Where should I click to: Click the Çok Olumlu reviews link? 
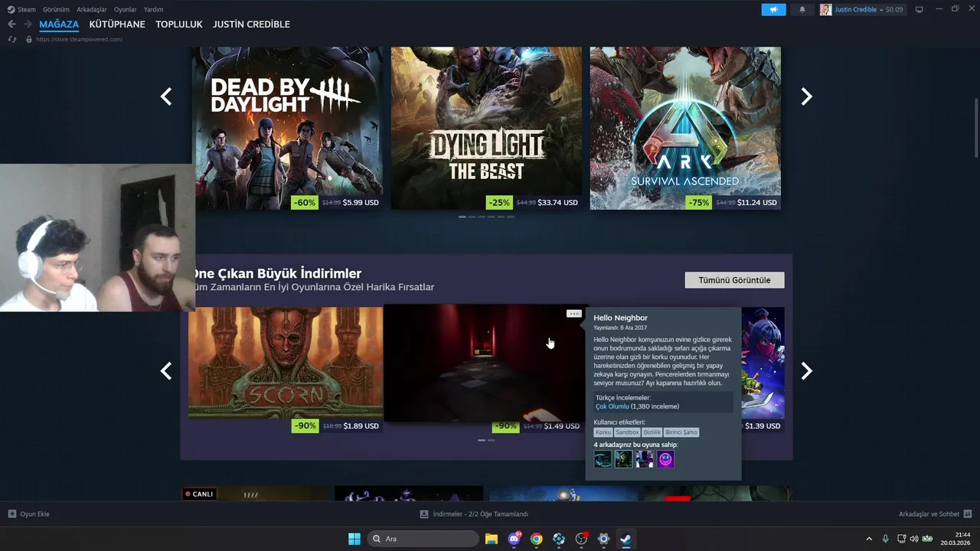[612, 406]
